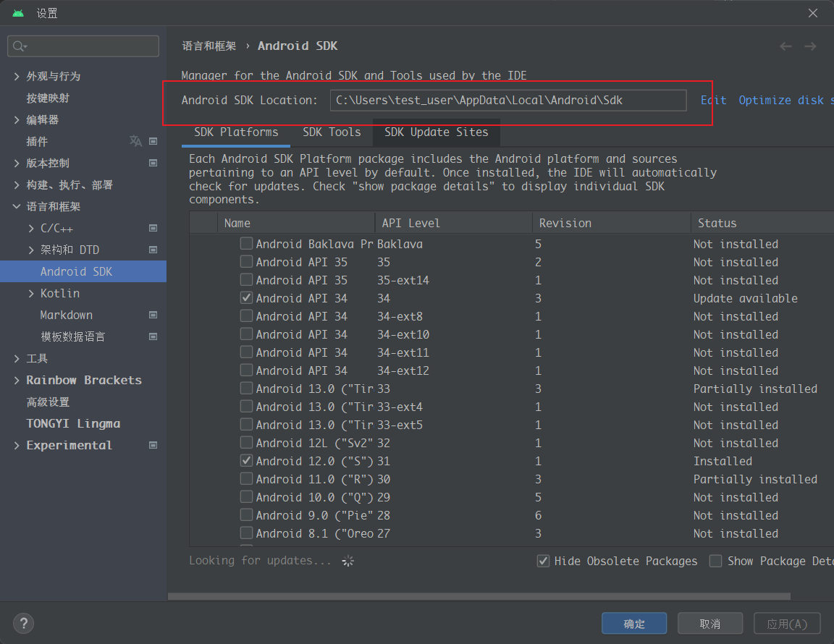The height and width of the screenshot is (644, 834).
Task: Click the project-level icon beside Experimental
Action: tap(153, 445)
